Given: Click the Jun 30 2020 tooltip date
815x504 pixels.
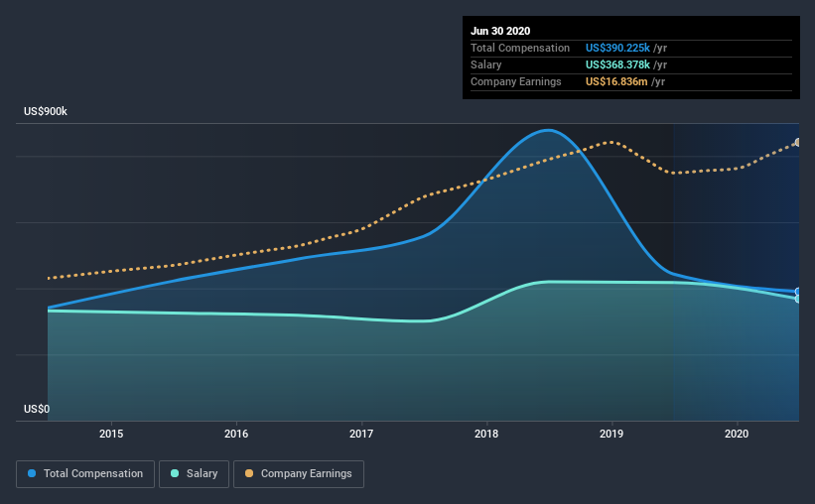Looking at the screenshot, I should [500, 31].
